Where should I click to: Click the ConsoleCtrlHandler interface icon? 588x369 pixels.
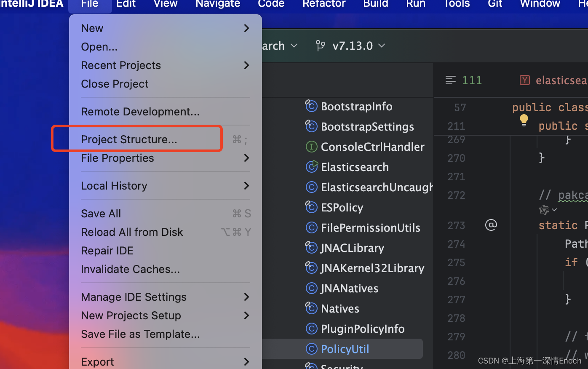tap(311, 147)
